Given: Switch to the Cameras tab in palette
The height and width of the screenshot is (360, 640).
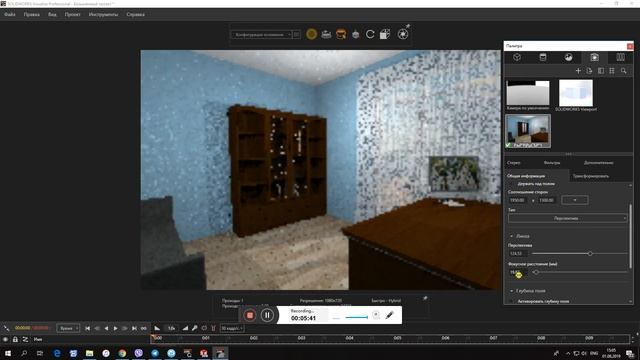Looking at the screenshot, I should click(594, 57).
